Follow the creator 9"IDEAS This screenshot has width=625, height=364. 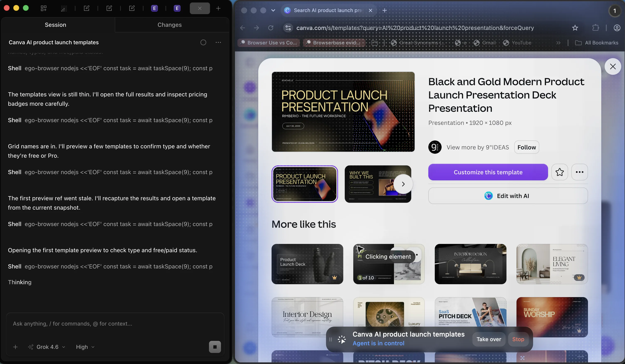coord(526,147)
